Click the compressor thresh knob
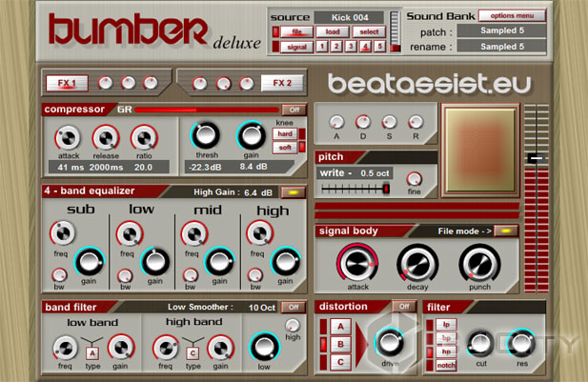This screenshot has height=382, width=588. (x=205, y=135)
